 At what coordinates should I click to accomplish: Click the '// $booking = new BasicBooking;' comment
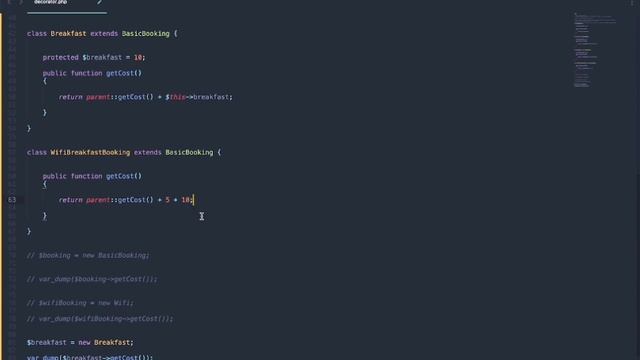[x=88, y=255]
